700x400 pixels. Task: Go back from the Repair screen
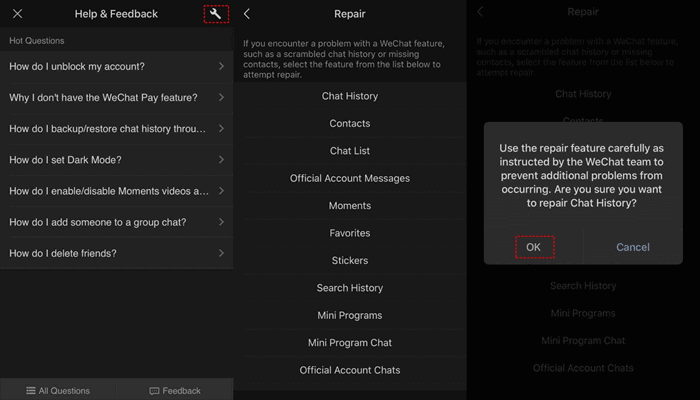247,14
